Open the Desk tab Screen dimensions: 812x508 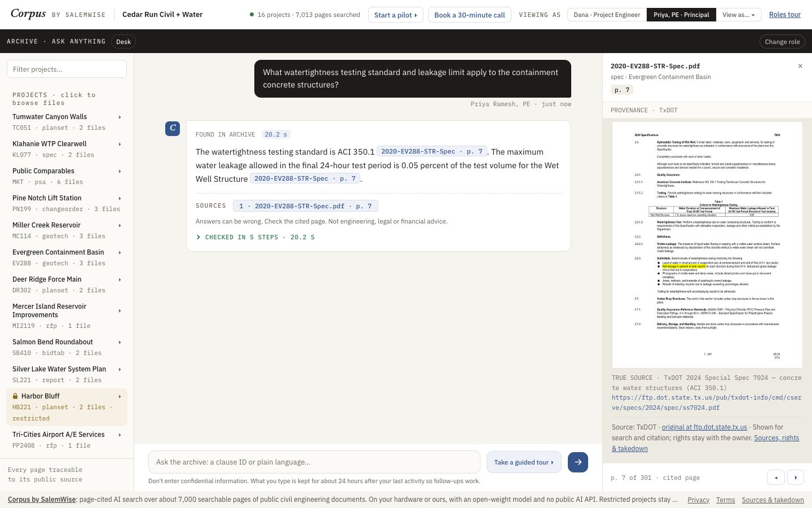123,42
